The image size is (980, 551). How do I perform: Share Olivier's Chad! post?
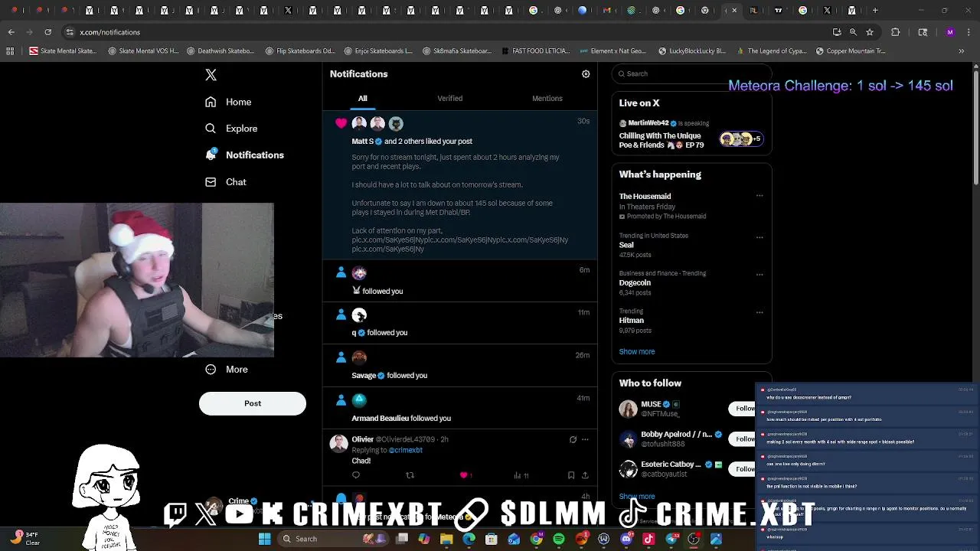(586, 475)
